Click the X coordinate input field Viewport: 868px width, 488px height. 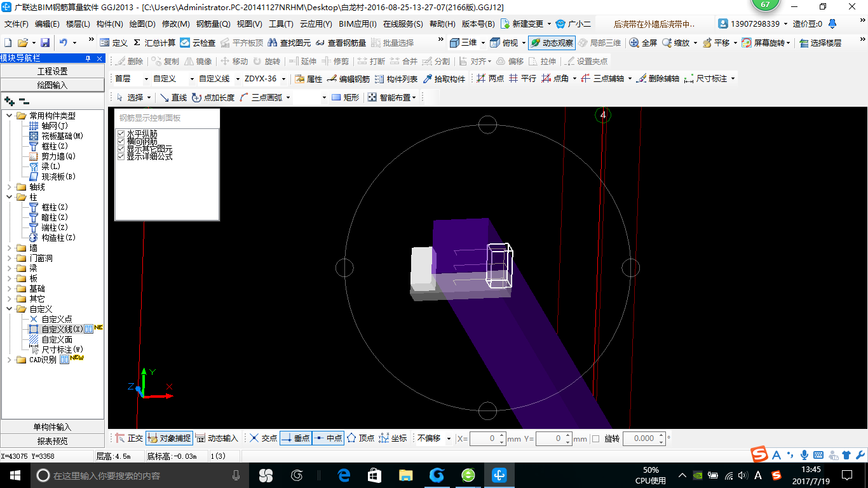click(487, 438)
